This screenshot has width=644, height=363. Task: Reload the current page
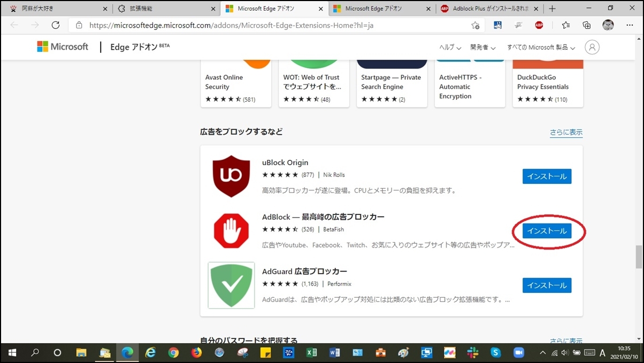point(56,25)
